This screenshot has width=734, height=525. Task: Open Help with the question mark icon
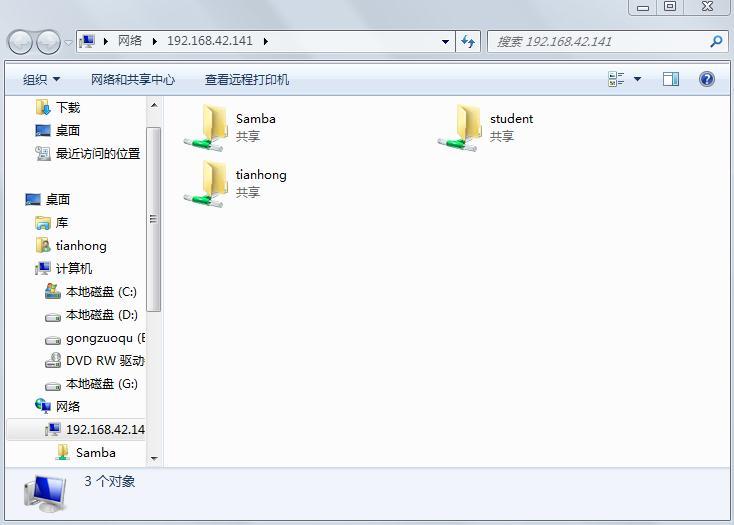(706, 79)
